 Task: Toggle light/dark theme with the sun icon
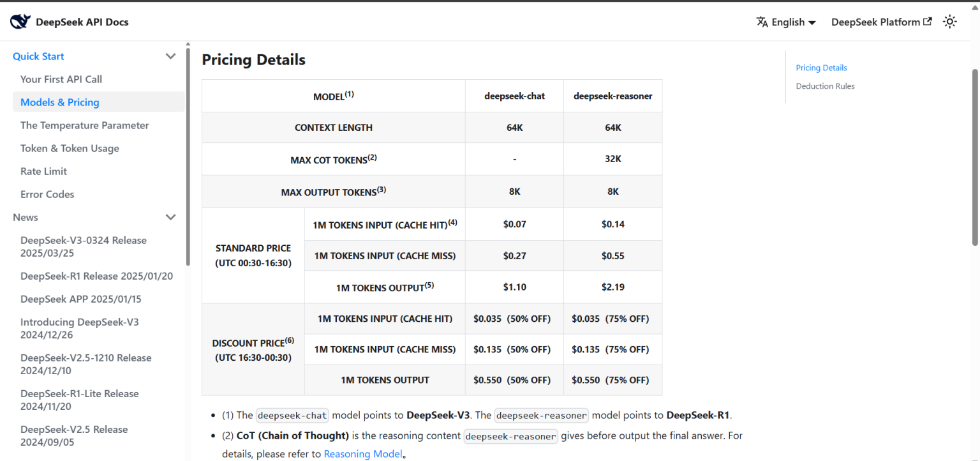[950, 21]
